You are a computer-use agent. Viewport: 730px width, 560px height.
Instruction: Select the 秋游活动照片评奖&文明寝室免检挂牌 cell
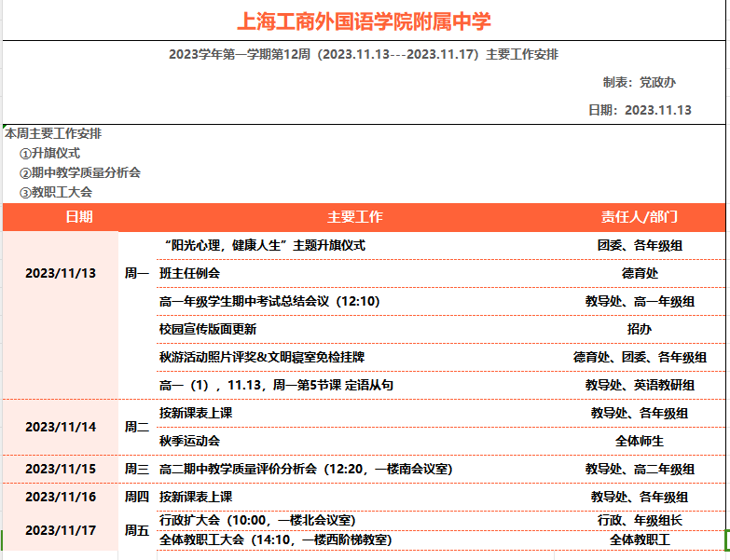[262, 357]
